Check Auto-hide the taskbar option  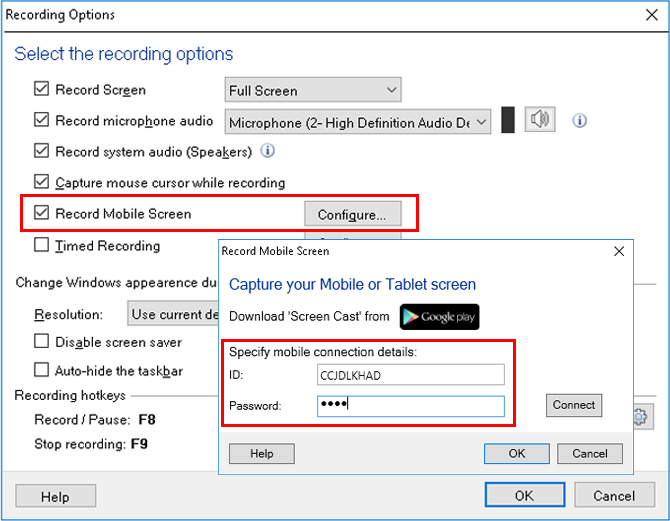pyautogui.click(x=41, y=370)
